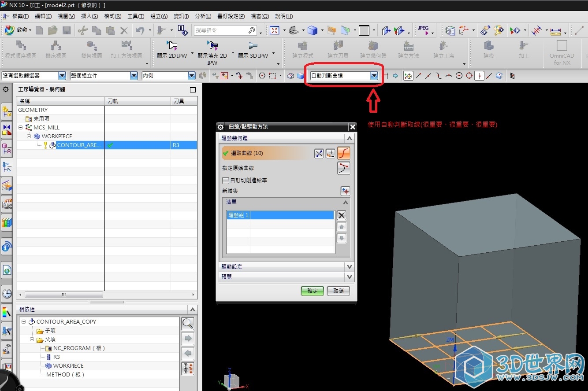Screen dimensions: 588x391
Task: Collapse the dependencies panel
Action: click(x=192, y=310)
